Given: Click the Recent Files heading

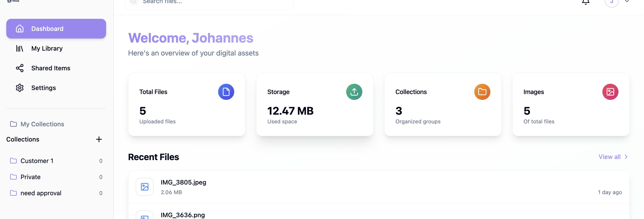Looking at the screenshot, I should (154, 157).
